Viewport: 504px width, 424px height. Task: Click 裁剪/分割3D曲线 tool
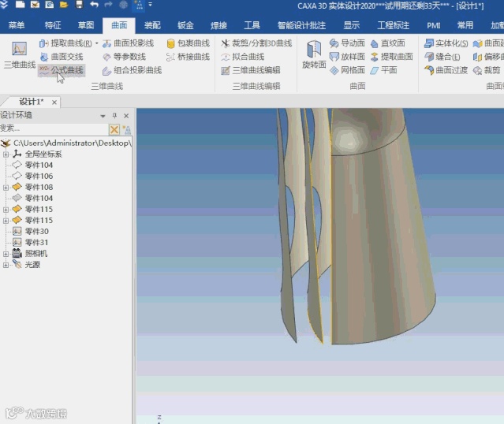coord(256,43)
